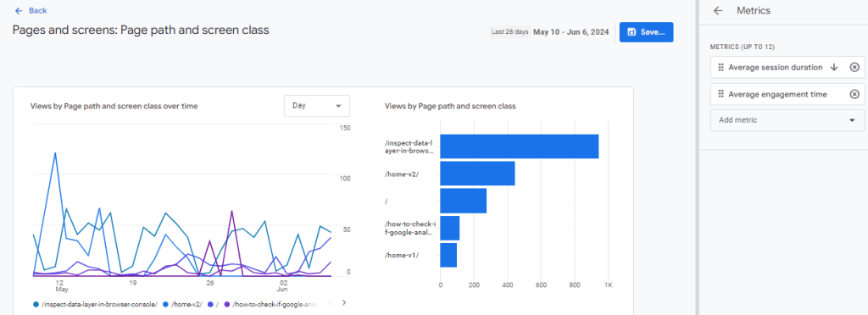
Task: Click the Metrics panel title
Action: (754, 10)
